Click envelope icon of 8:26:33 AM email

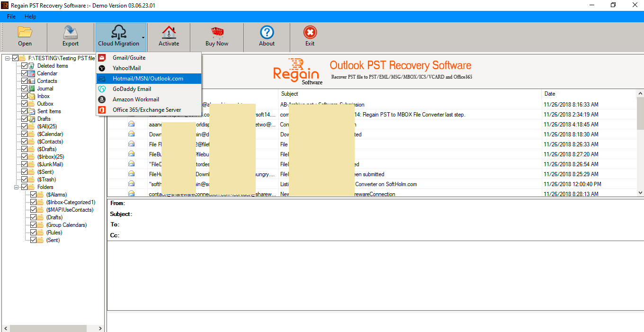point(131,144)
